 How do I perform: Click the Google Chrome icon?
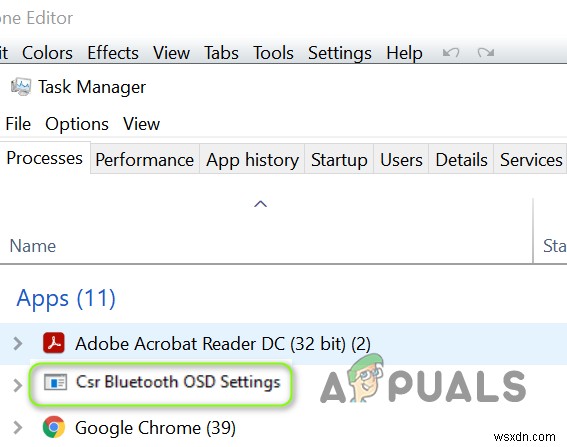(54, 427)
